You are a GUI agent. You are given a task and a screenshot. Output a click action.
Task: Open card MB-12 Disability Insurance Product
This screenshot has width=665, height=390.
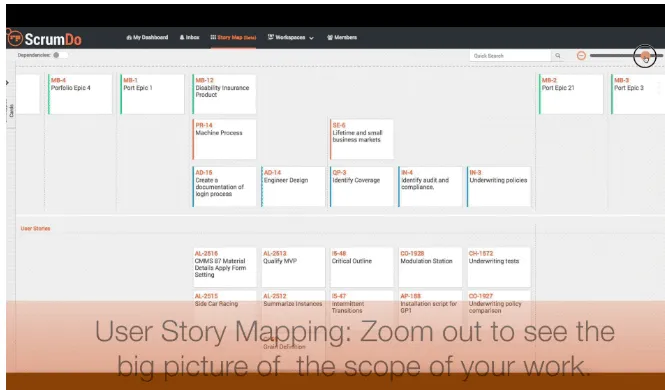[x=224, y=94]
